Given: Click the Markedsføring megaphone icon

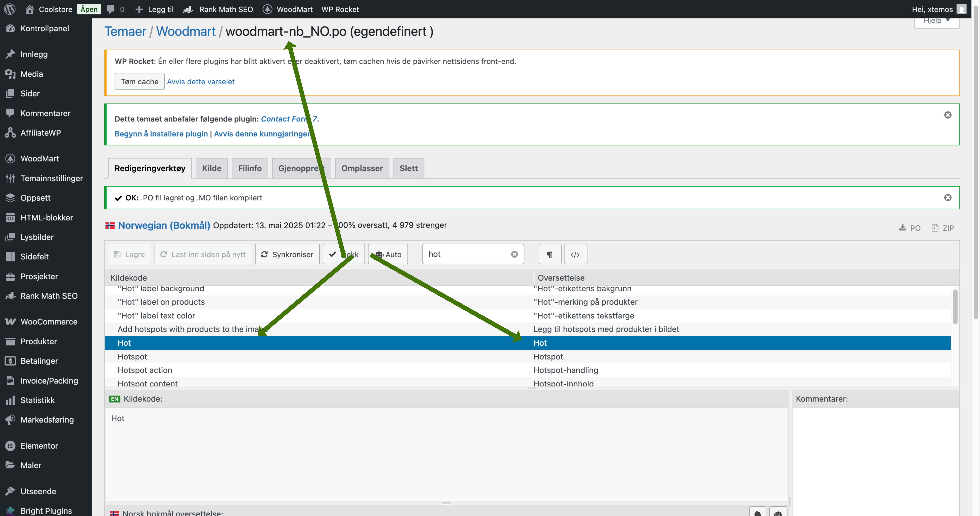Looking at the screenshot, I should [x=10, y=420].
